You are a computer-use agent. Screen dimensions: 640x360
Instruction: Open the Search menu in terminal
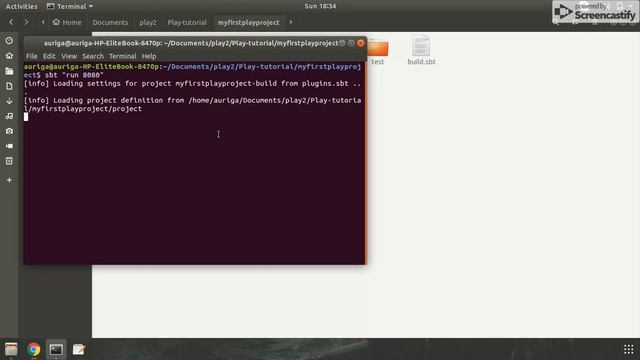point(93,56)
